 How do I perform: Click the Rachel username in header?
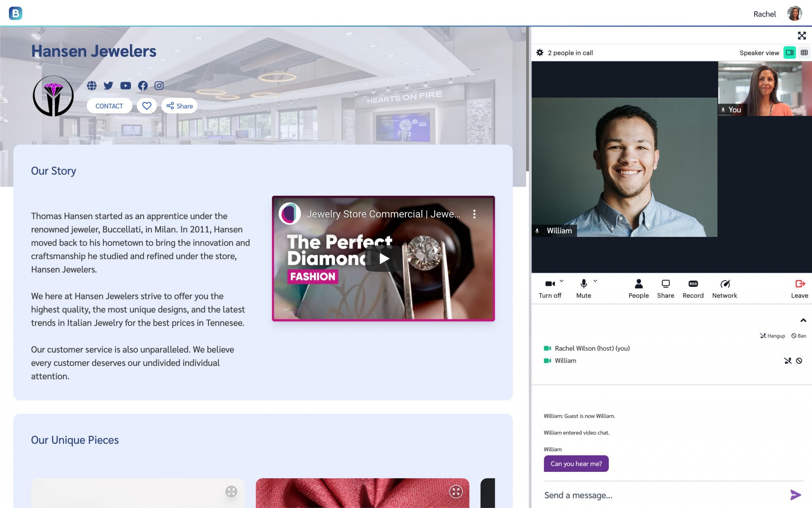(x=764, y=14)
